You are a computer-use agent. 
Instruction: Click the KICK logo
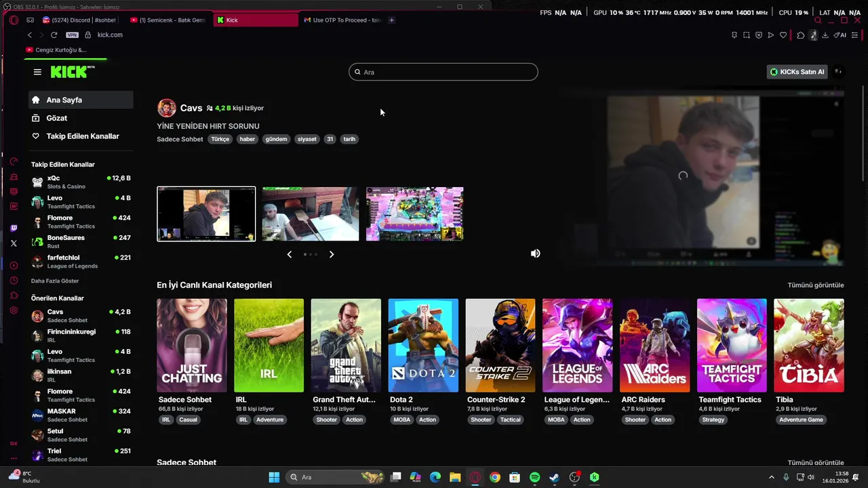(72, 72)
